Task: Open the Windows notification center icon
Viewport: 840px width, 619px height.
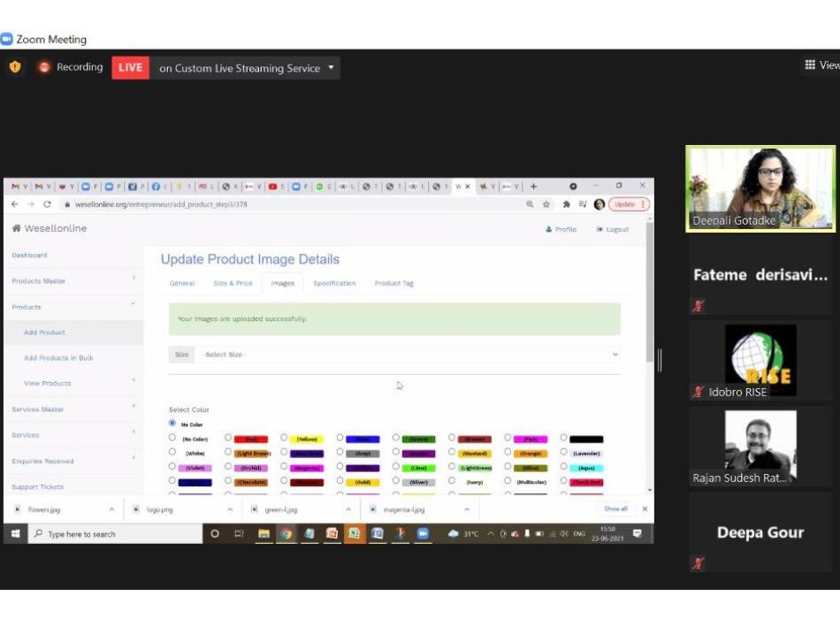Action: click(x=637, y=534)
